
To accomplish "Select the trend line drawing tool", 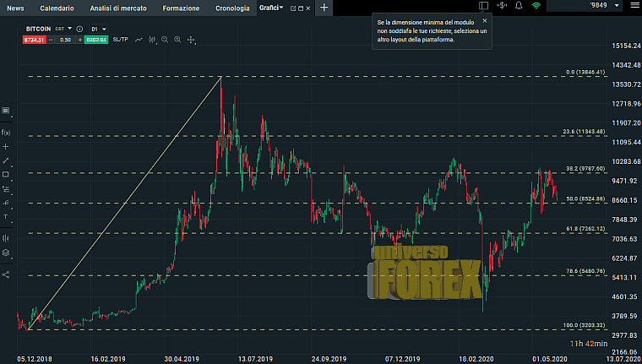I will (x=6, y=160).
